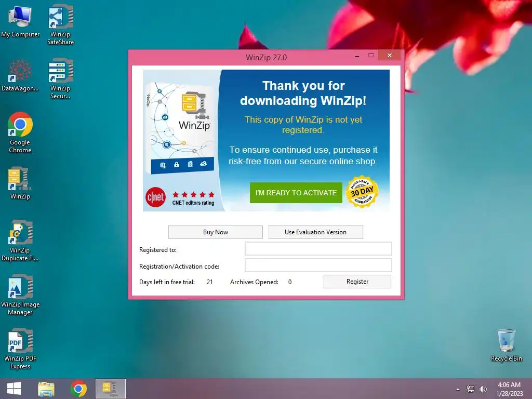Click the I'M READY TO ACTIVATE button

pos(296,193)
